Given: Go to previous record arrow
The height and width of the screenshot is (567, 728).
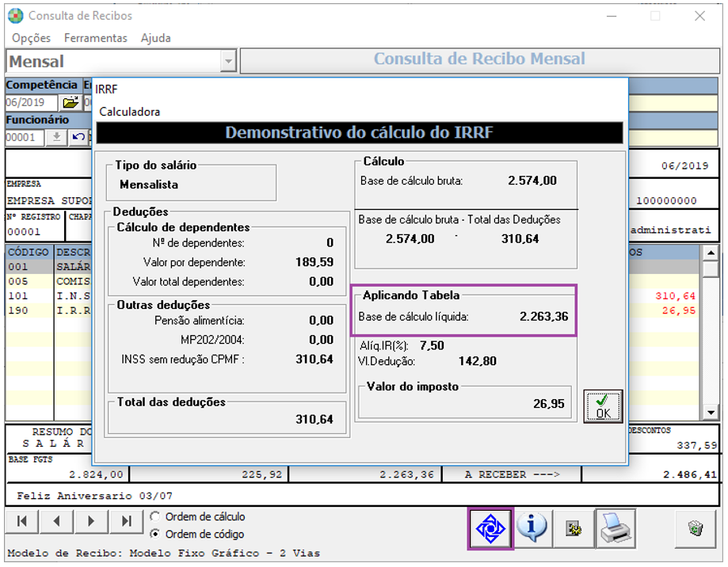Looking at the screenshot, I should coord(57,521).
